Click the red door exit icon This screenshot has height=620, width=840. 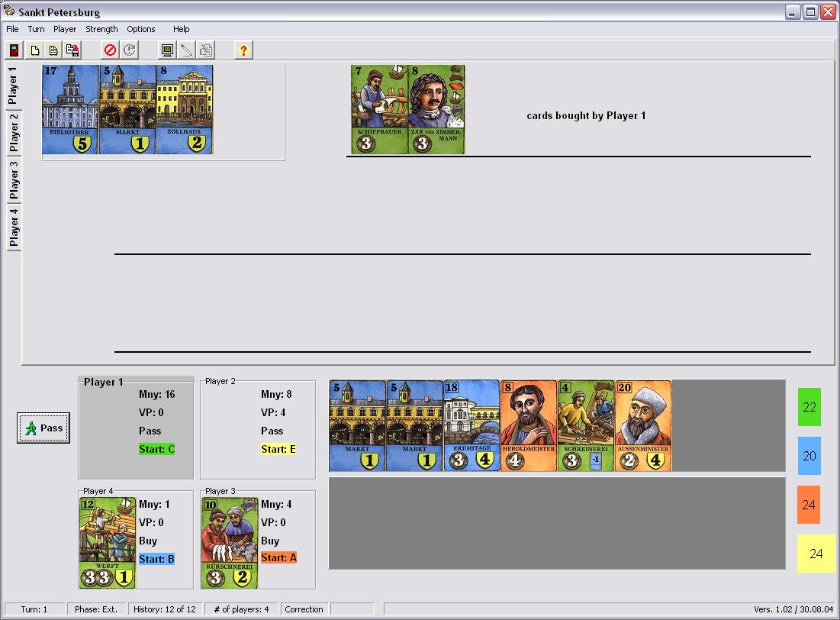click(14, 50)
